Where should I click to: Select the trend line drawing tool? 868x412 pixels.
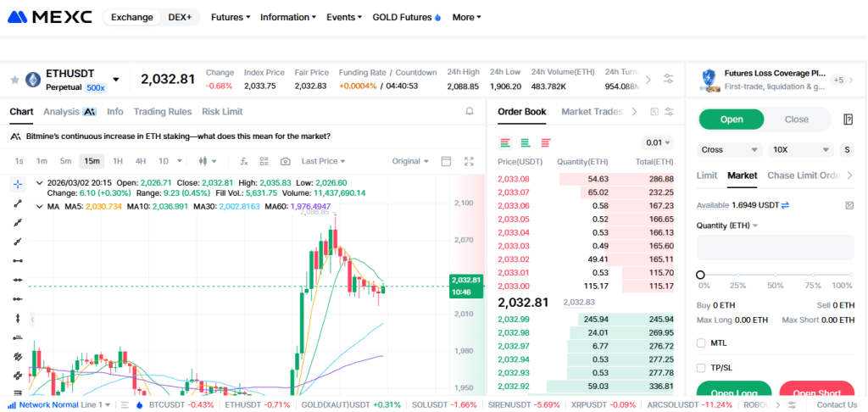pyautogui.click(x=18, y=203)
